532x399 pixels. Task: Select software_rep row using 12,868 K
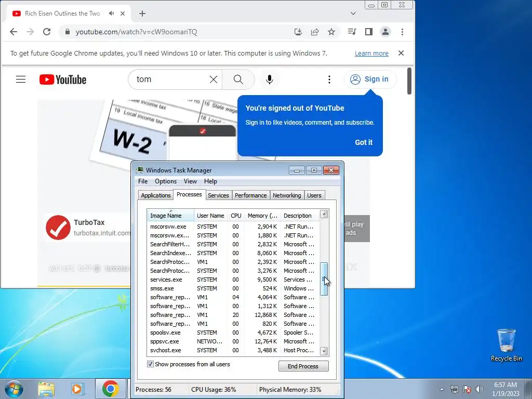pos(233,315)
